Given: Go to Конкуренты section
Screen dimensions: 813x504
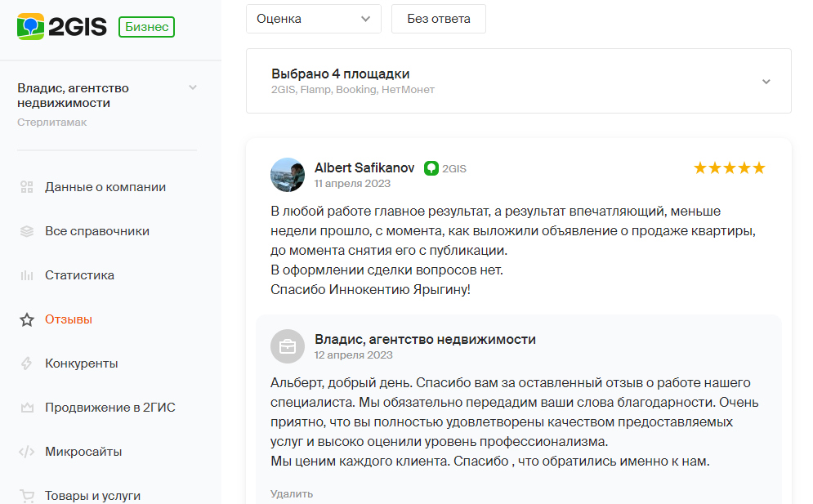Looking at the screenshot, I should point(82,364).
